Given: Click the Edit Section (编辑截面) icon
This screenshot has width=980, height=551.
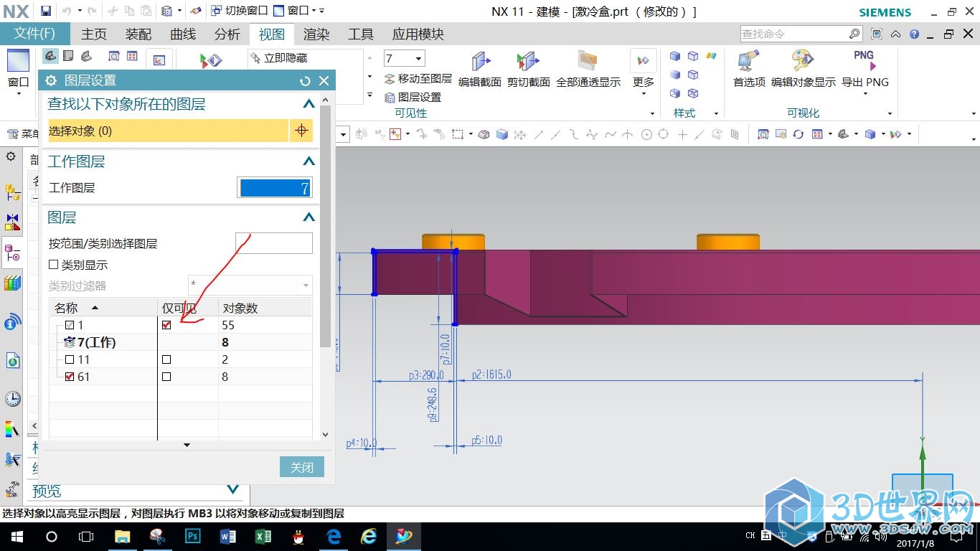Looking at the screenshot, I should coord(480,62).
